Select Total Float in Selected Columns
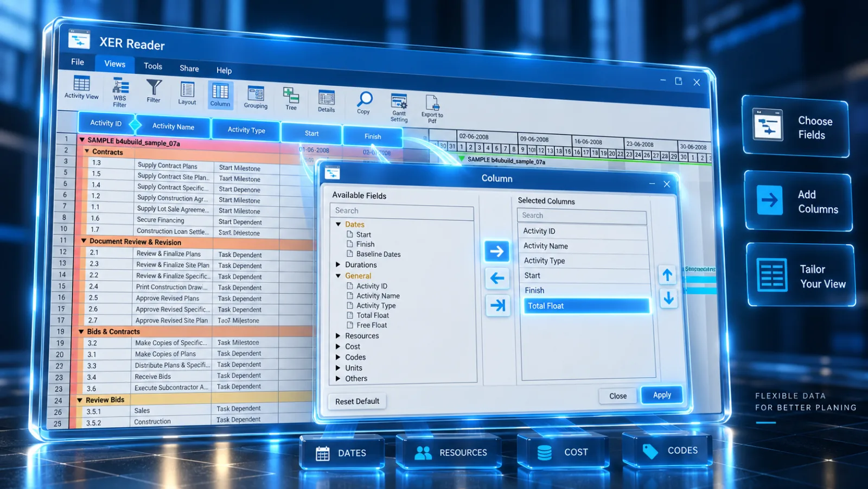 tap(586, 306)
